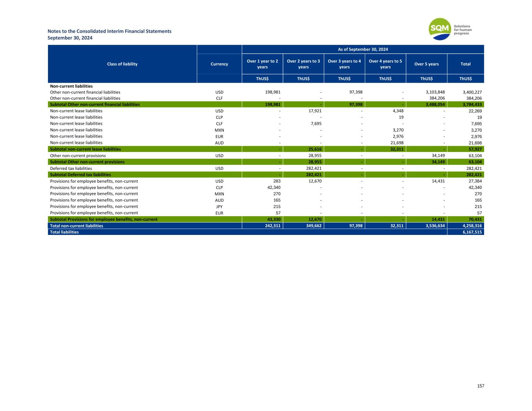Viewport: 532px width, 411px height.
Task: Click the 'Over 1 year to 2 years' header
Action: pos(262,64)
